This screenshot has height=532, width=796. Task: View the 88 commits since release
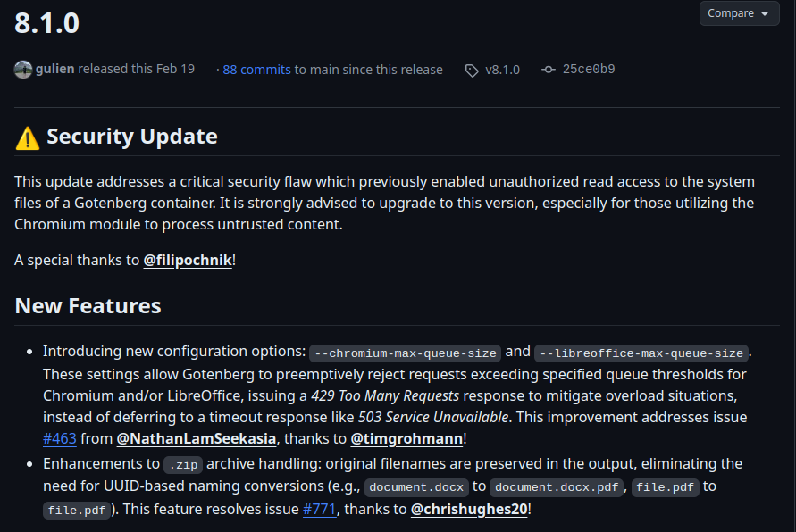[256, 70]
